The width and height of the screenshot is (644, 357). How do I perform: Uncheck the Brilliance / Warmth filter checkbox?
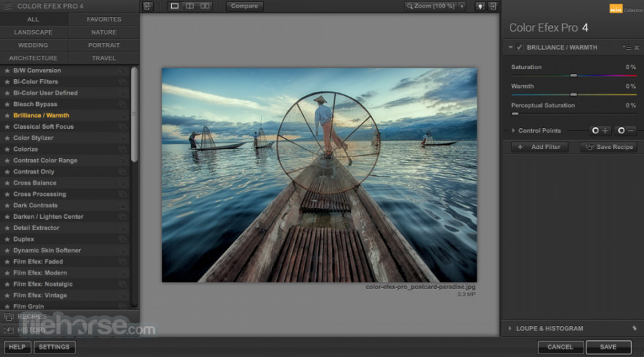pos(519,47)
